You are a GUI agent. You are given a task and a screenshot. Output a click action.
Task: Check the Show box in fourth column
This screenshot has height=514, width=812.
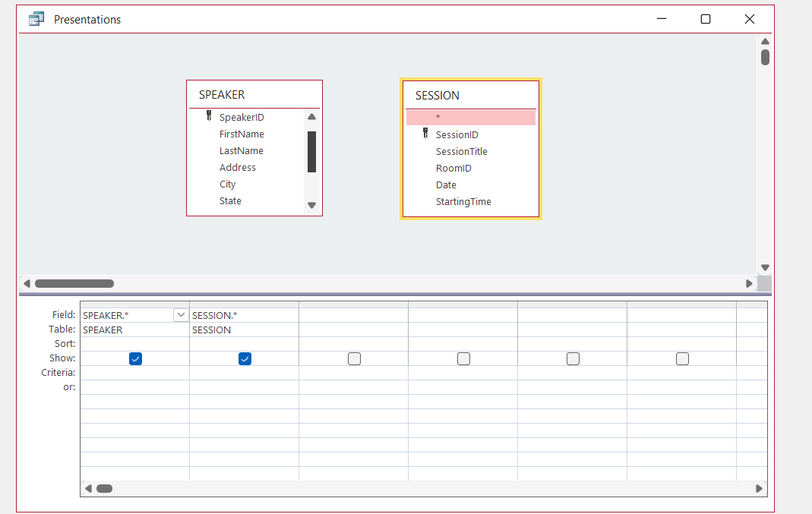point(463,358)
